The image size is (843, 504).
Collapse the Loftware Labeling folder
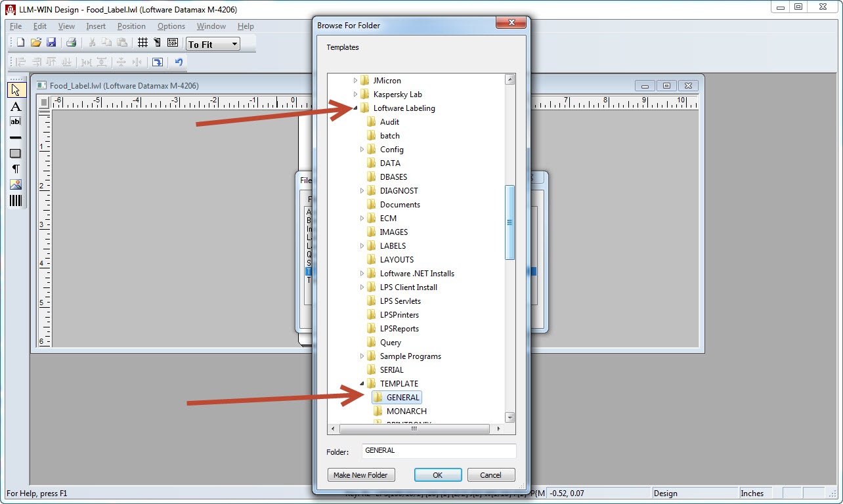(x=356, y=108)
